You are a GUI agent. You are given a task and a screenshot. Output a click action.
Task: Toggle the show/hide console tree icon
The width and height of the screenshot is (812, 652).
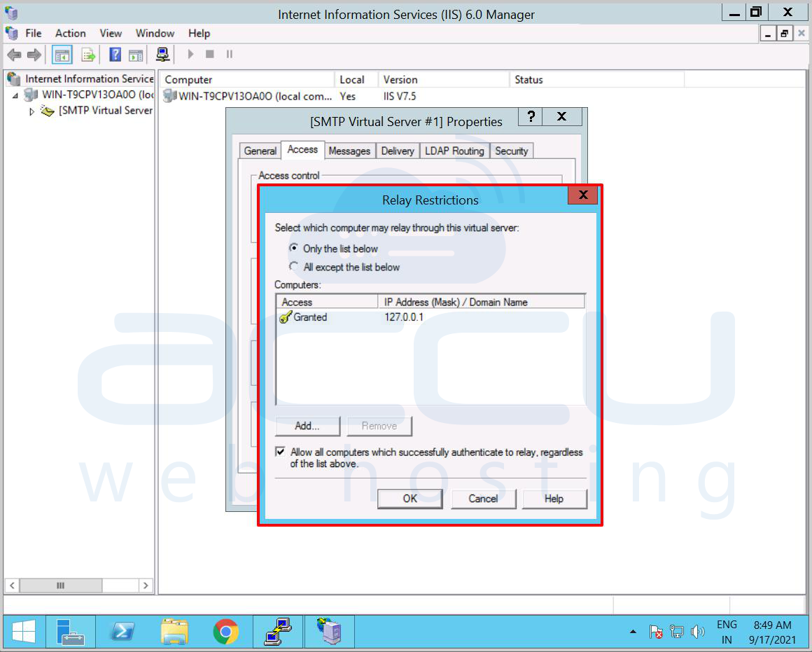tap(62, 55)
